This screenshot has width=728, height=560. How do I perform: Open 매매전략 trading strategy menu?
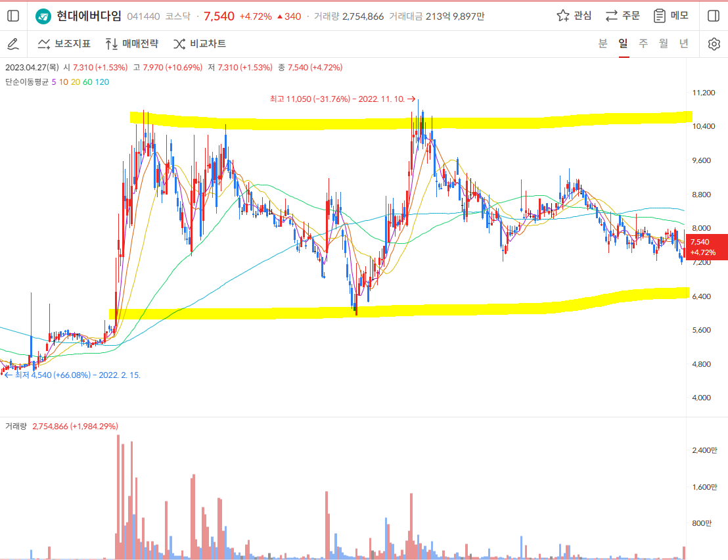pyautogui.click(x=131, y=43)
